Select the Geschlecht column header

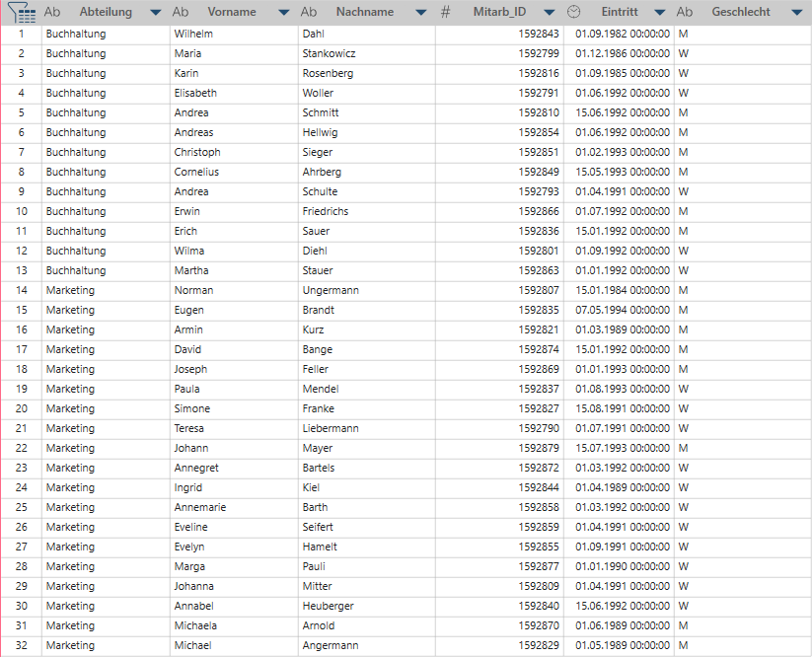(x=741, y=12)
